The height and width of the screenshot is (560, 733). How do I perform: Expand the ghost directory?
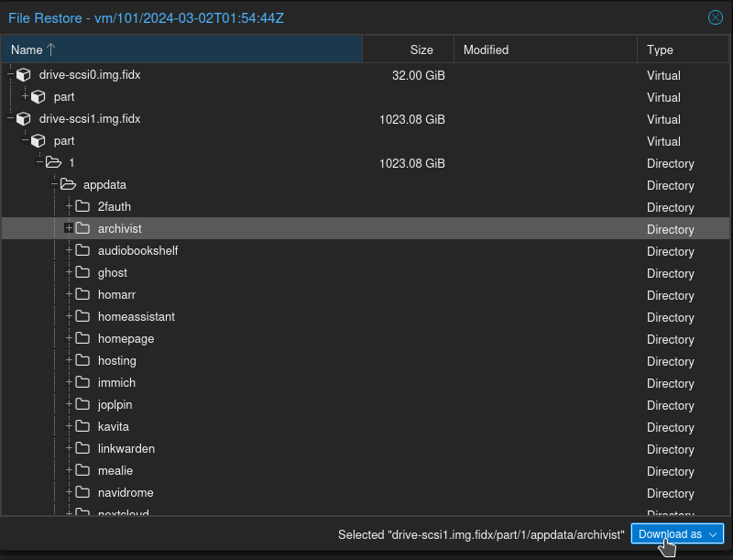click(69, 272)
